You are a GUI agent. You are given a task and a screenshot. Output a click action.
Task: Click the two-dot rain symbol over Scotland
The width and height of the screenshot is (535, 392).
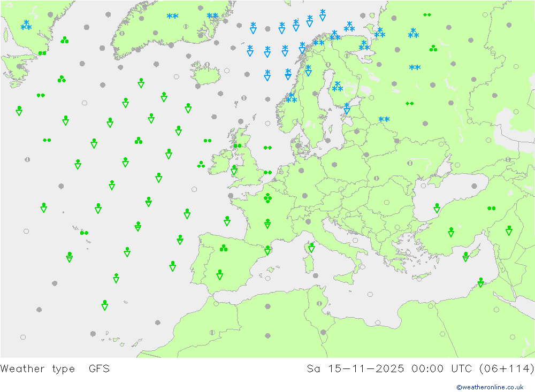click(238, 146)
